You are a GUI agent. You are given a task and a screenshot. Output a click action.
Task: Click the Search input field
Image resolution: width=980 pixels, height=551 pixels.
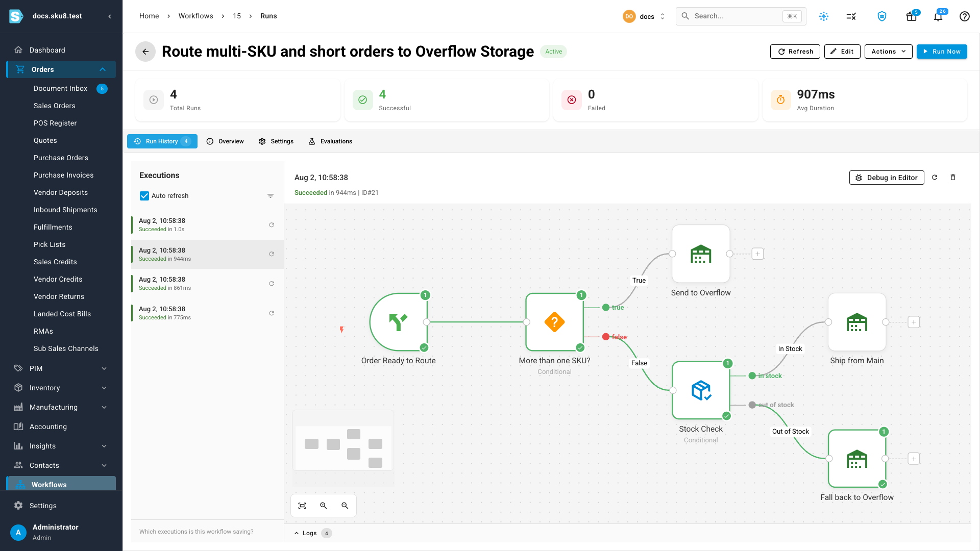click(741, 16)
